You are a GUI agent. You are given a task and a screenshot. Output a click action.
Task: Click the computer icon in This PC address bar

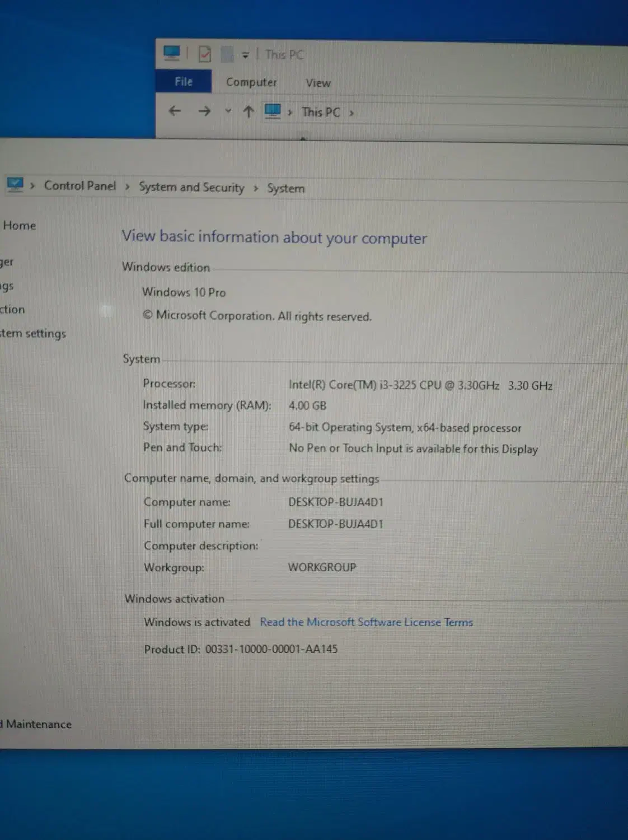tap(273, 111)
